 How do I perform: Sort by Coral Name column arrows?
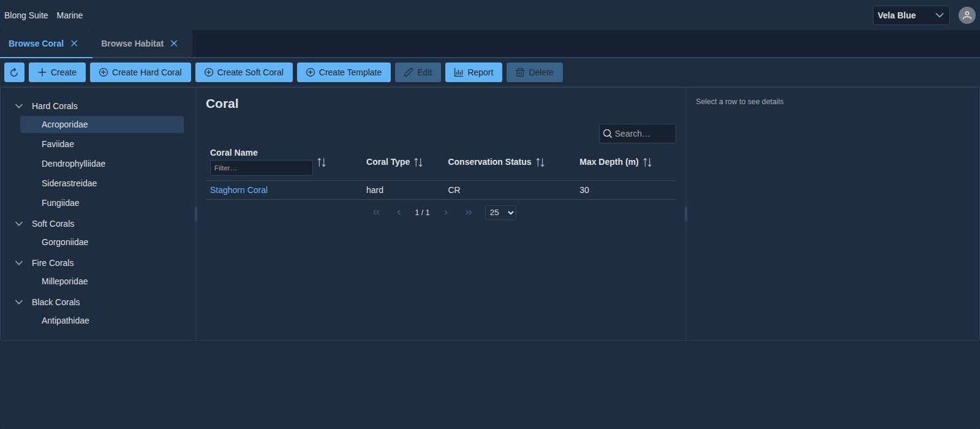point(322,162)
